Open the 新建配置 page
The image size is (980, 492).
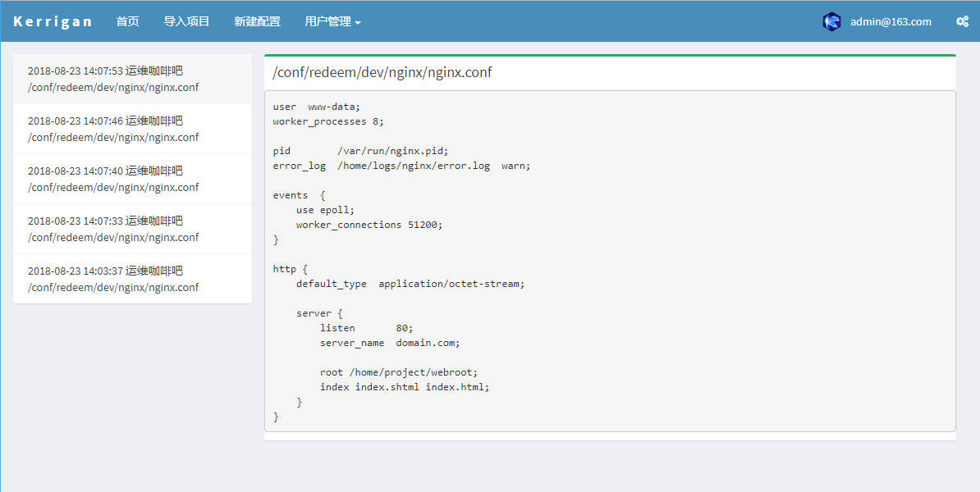[257, 21]
